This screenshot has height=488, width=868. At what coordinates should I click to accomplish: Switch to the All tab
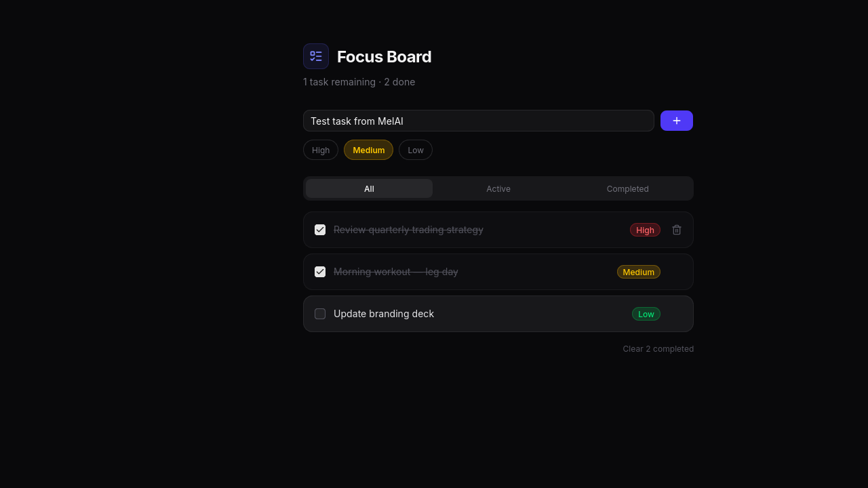point(369,188)
